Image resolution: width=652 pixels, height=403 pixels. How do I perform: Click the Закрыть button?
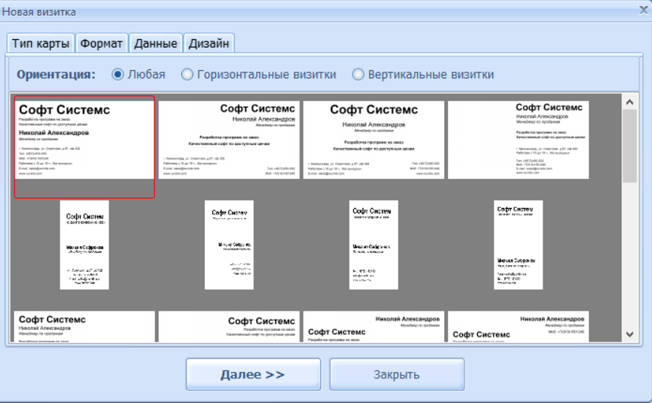pyautogui.click(x=397, y=374)
